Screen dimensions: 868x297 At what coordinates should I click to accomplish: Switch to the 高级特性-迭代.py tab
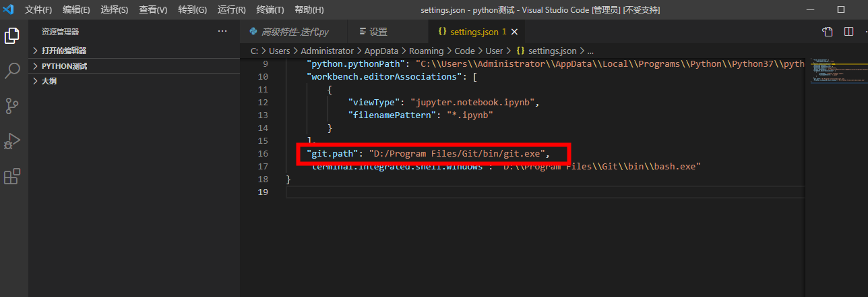[294, 32]
